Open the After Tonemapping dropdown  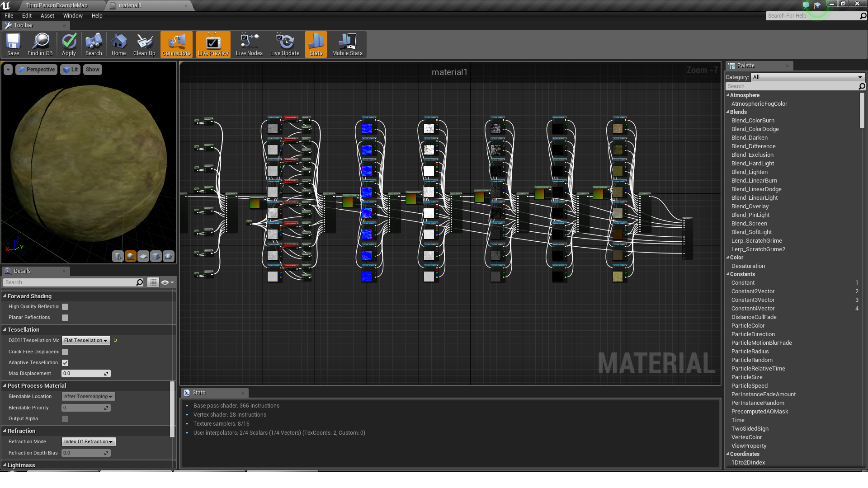88,397
